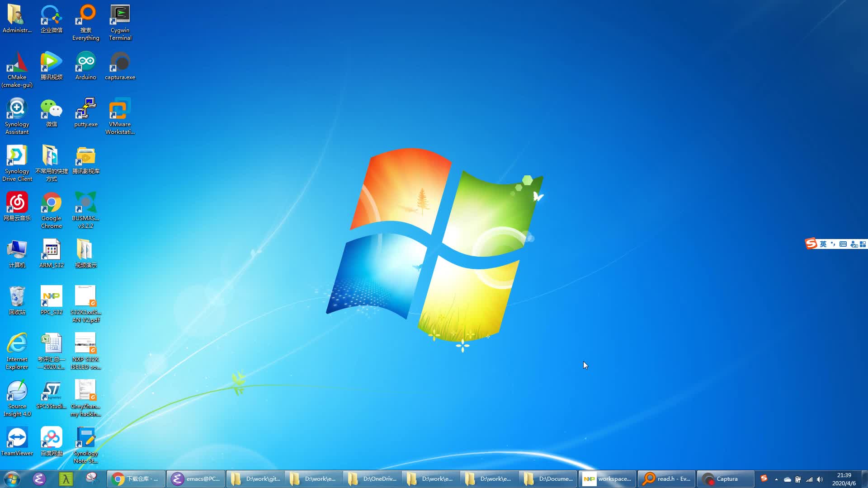
Task: Open CMake (cmake-gui) shortcut
Action: pos(17,70)
